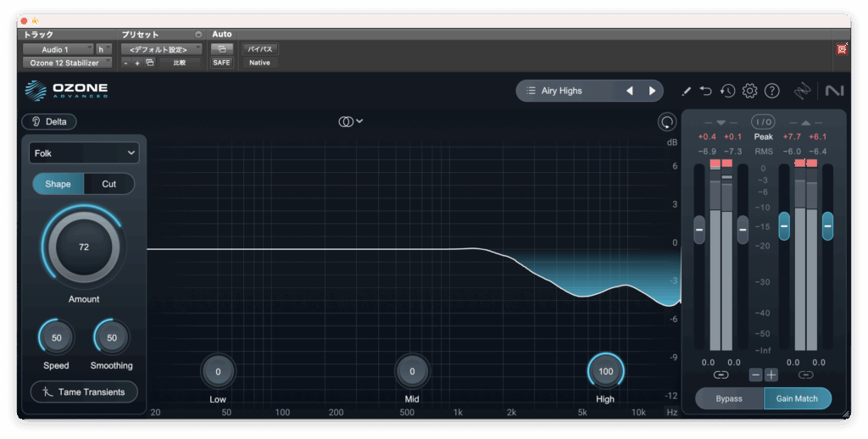Viewport: 868px width, 439px height.
Task: Open the Ozone 12 Stabilizer plugin selector
Action: 66,63
